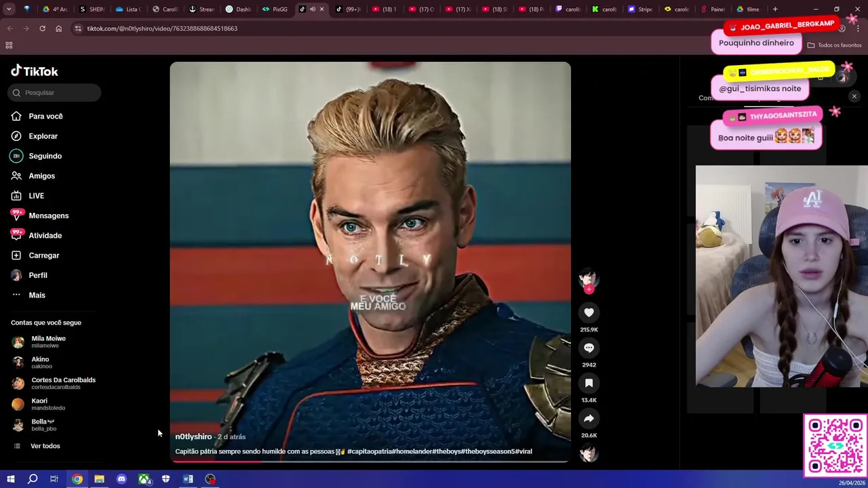Click the TikTok logo
The image size is (868, 488).
35,71
